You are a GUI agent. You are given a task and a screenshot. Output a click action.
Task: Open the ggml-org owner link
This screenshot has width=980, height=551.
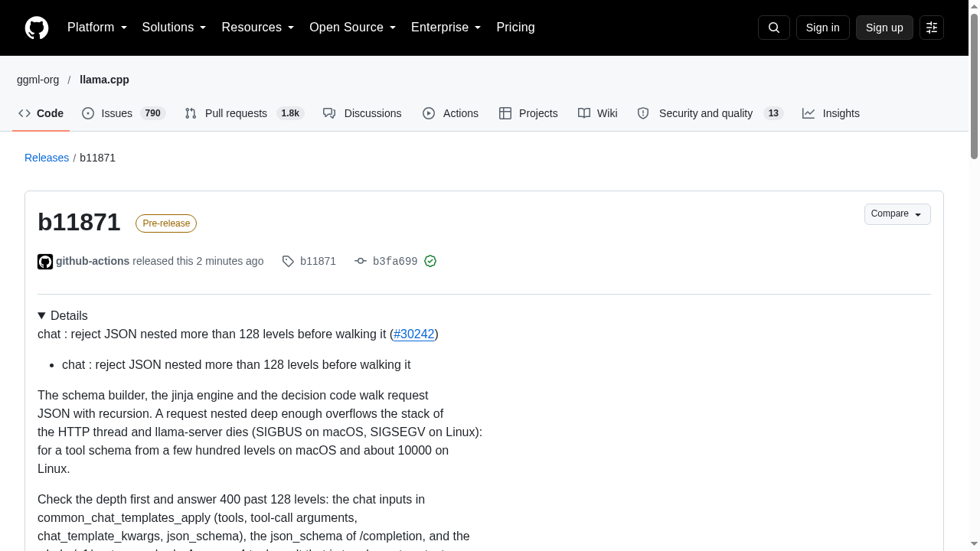pos(38,80)
